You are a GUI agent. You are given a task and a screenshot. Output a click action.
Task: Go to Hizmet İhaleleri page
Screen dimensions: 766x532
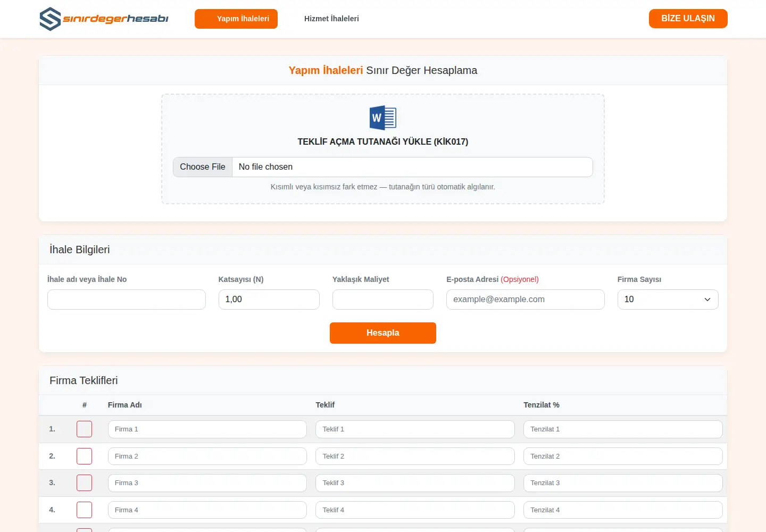[331, 19]
